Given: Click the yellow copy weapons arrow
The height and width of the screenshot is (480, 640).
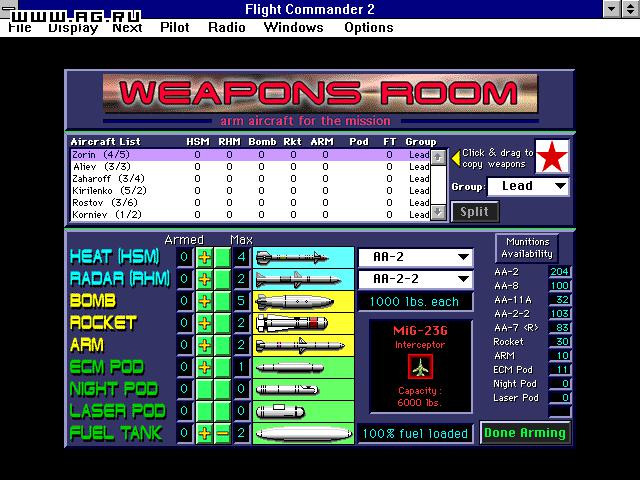Looking at the screenshot, I should (456, 158).
